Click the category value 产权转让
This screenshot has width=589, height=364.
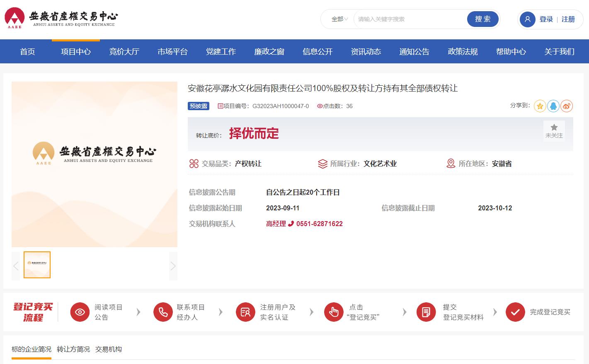click(248, 164)
